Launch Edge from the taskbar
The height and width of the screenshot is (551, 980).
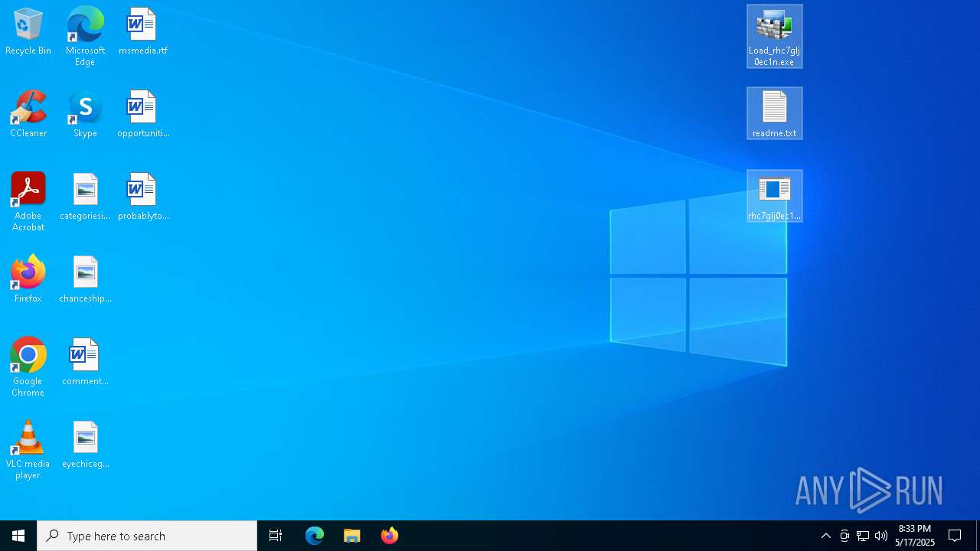(x=315, y=536)
